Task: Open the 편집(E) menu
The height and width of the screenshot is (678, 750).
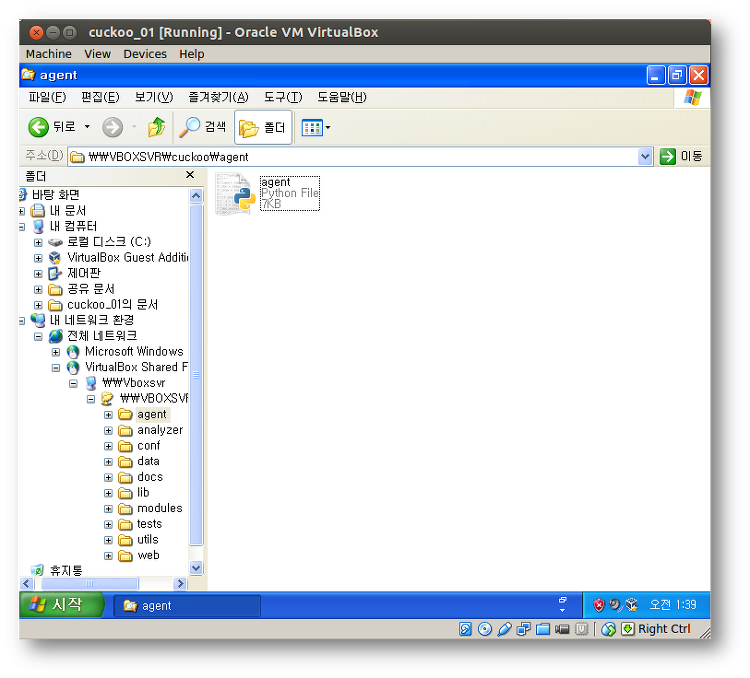Action: point(100,97)
